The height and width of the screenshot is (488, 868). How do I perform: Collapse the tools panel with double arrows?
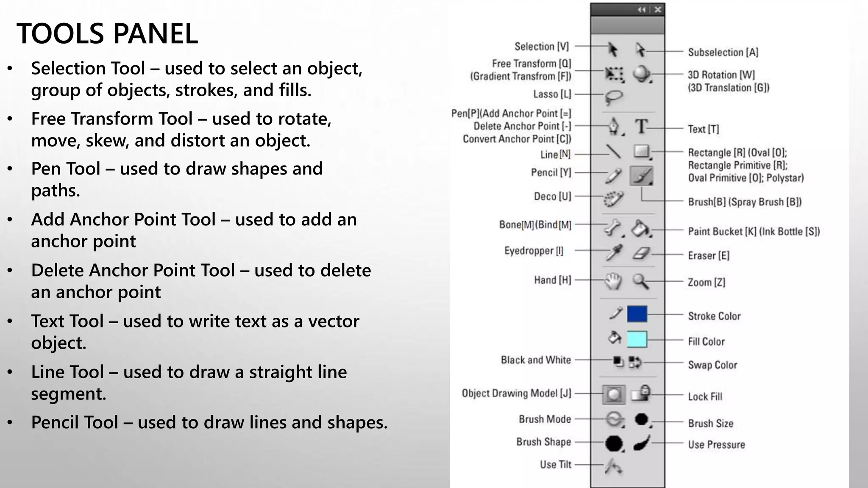coord(641,9)
